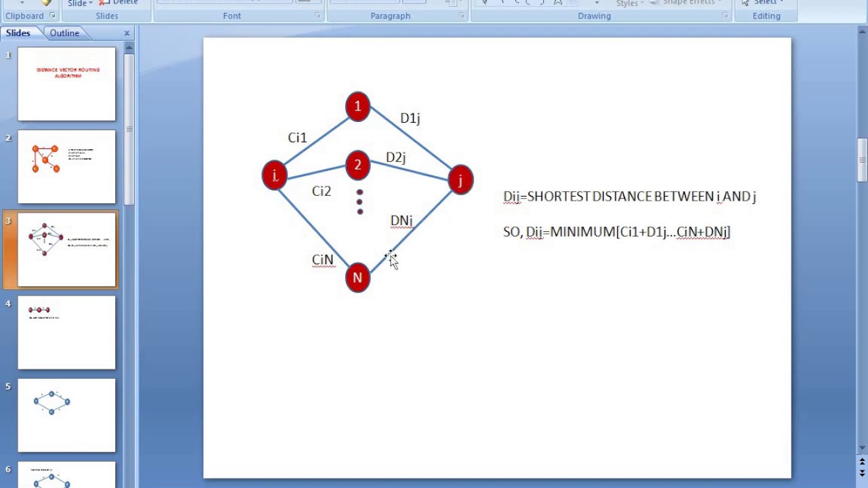Image resolution: width=868 pixels, height=488 pixels.
Task: Select the red node labeled 1
Action: (x=357, y=106)
